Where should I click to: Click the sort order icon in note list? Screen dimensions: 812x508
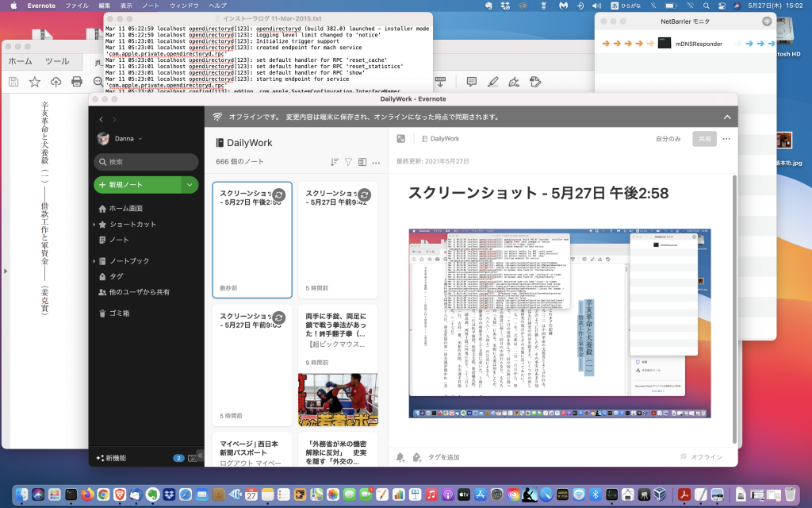(x=335, y=162)
